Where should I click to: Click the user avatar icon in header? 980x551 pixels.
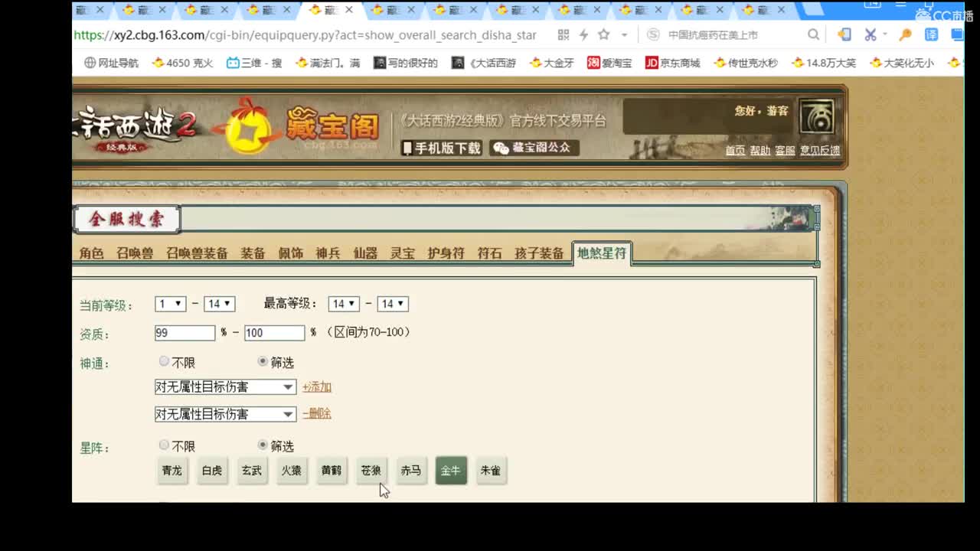(816, 117)
